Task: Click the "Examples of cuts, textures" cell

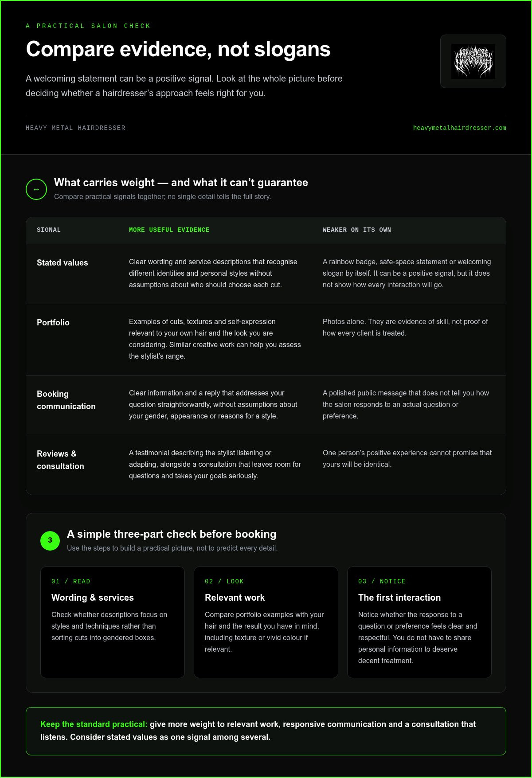Action: coord(215,339)
